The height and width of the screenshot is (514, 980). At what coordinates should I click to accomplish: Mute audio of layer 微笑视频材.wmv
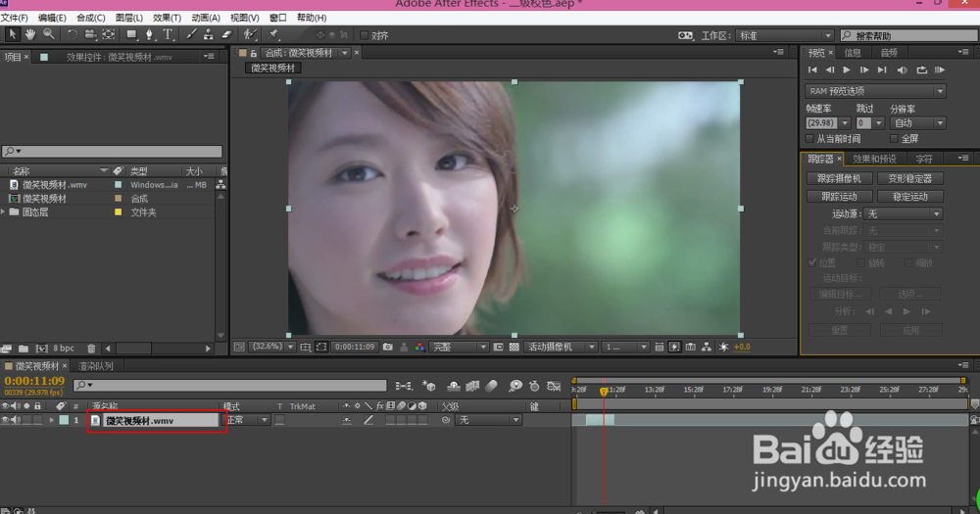tap(16, 420)
